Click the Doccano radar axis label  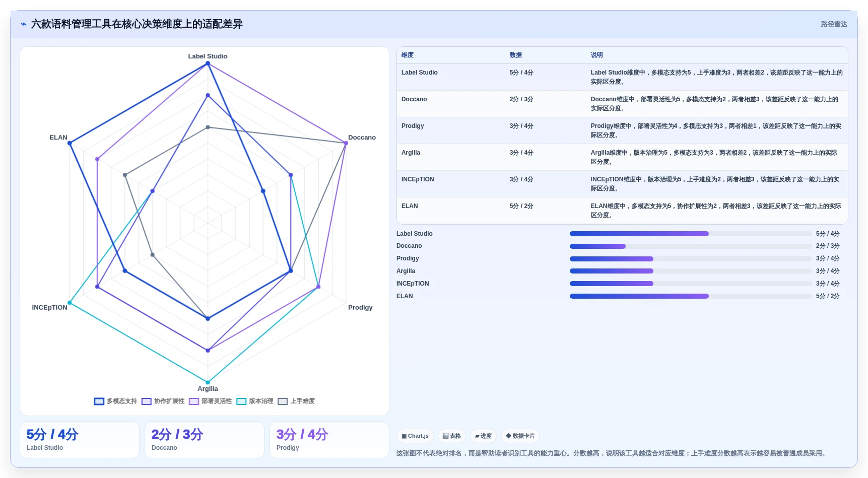pos(362,138)
